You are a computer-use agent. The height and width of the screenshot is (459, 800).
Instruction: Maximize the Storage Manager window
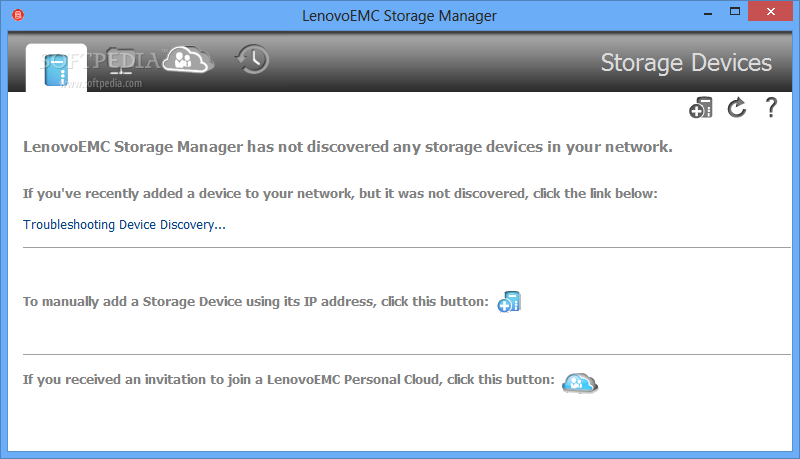(x=735, y=12)
